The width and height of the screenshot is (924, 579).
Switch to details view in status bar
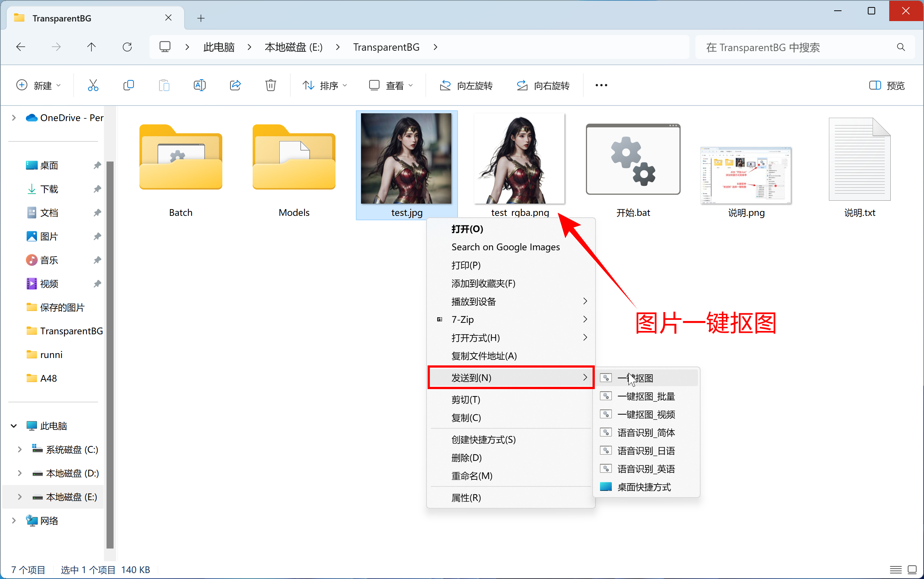pos(896,570)
